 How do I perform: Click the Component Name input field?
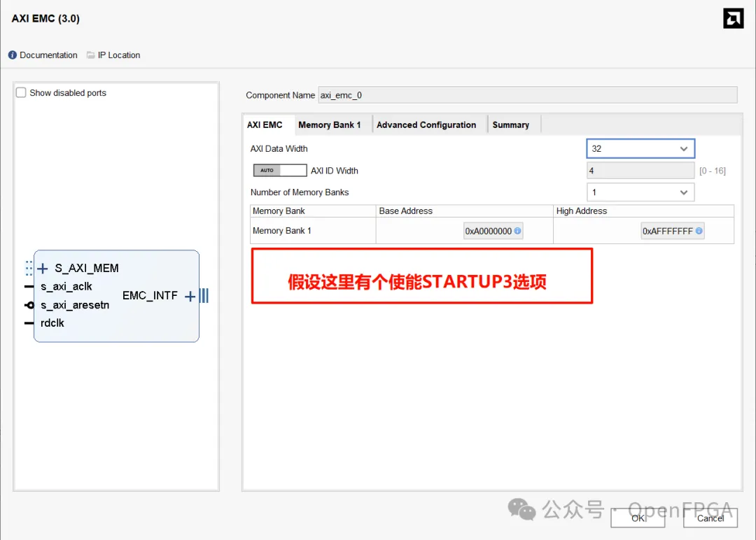coord(527,95)
